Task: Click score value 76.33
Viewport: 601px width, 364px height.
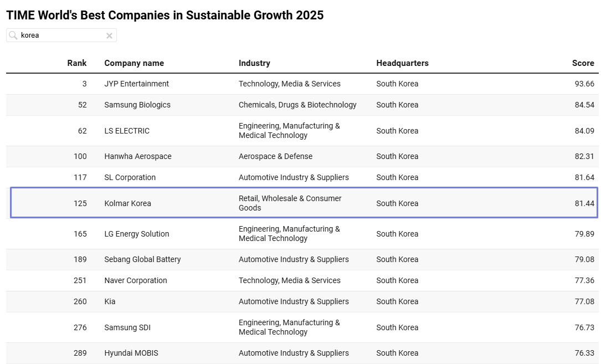Action: click(584, 353)
